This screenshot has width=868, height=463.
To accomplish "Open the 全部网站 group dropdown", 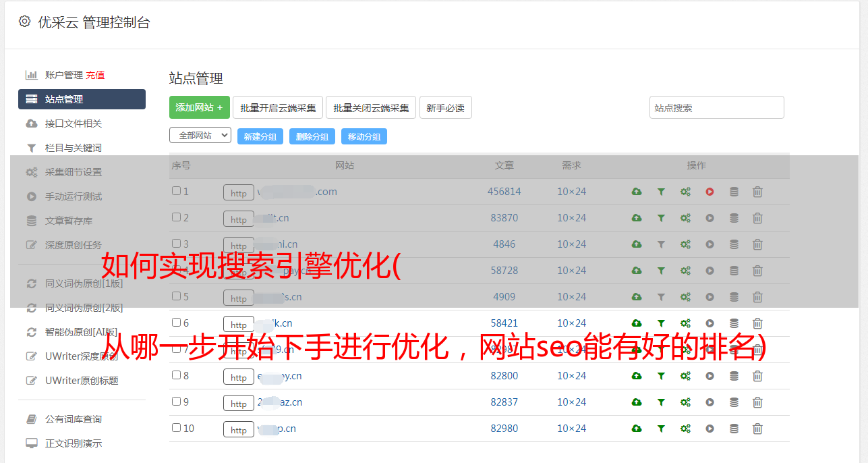I will point(200,136).
